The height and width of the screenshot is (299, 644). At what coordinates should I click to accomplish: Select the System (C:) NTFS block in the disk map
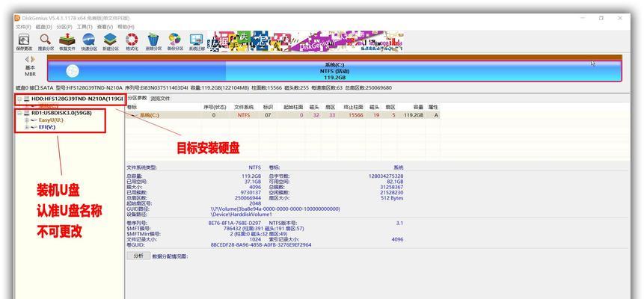click(x=334, y=71)
